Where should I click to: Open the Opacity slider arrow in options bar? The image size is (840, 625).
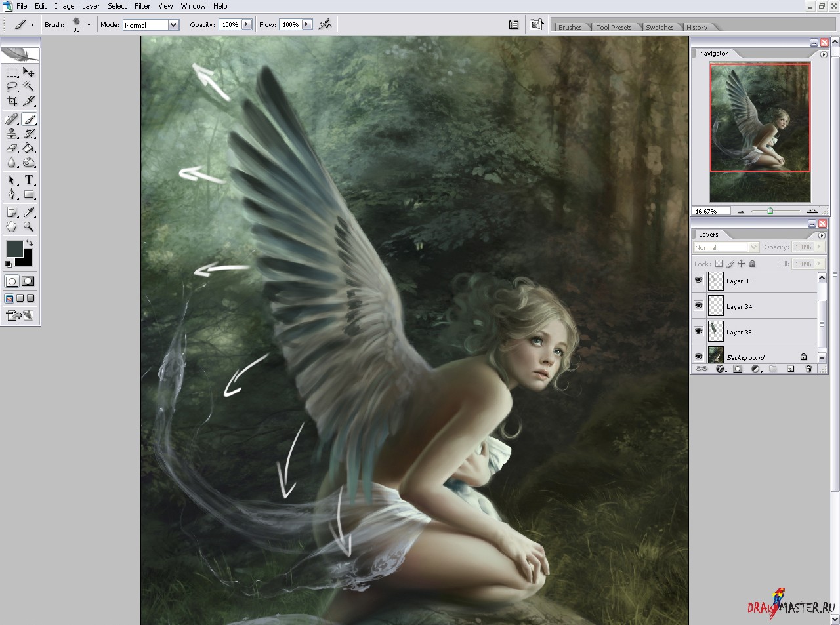(x=247, y=24)
